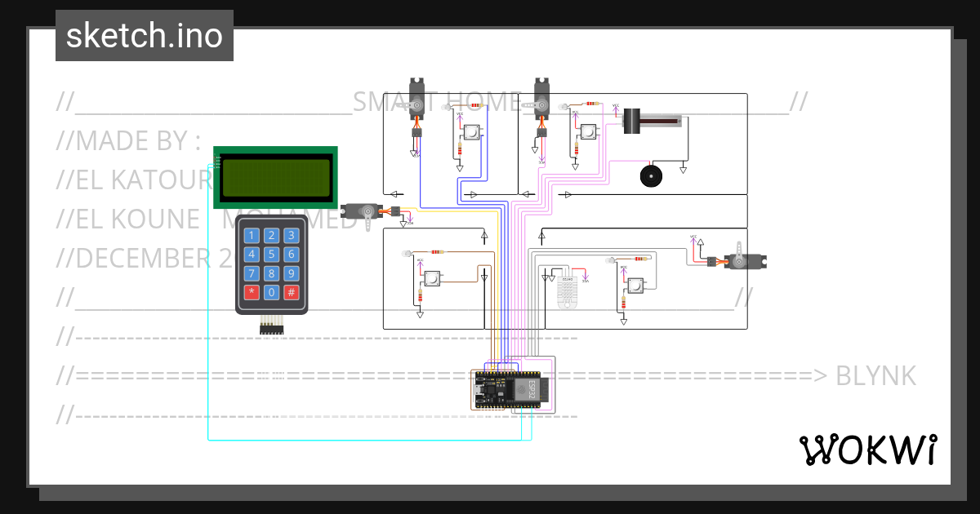980x514 pixels.
Task: Click the red slide potentiometer handle
Action: tap(631, 121)
